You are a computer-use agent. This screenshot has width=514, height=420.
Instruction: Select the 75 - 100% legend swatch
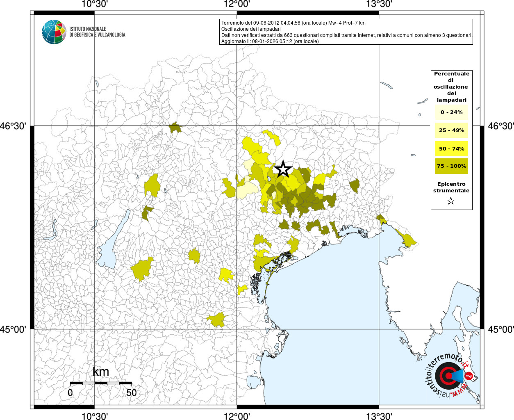pyautogui.click(x=452, y=166)
